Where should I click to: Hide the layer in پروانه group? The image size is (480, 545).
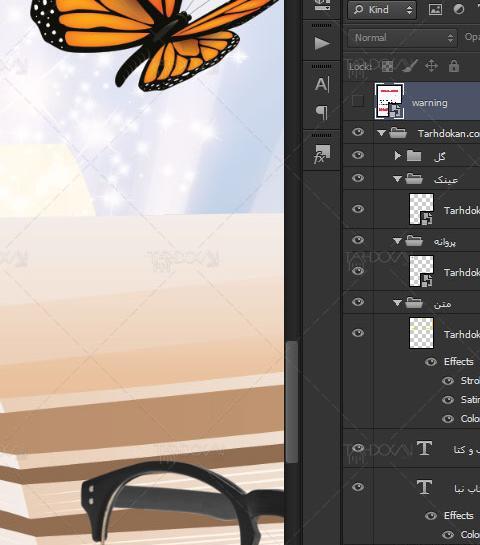(358, 271)
